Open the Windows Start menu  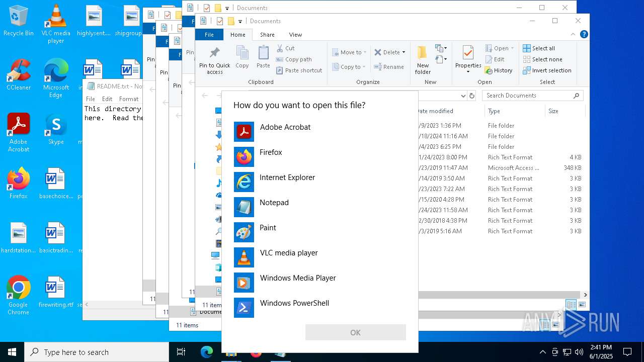[12, 352]
